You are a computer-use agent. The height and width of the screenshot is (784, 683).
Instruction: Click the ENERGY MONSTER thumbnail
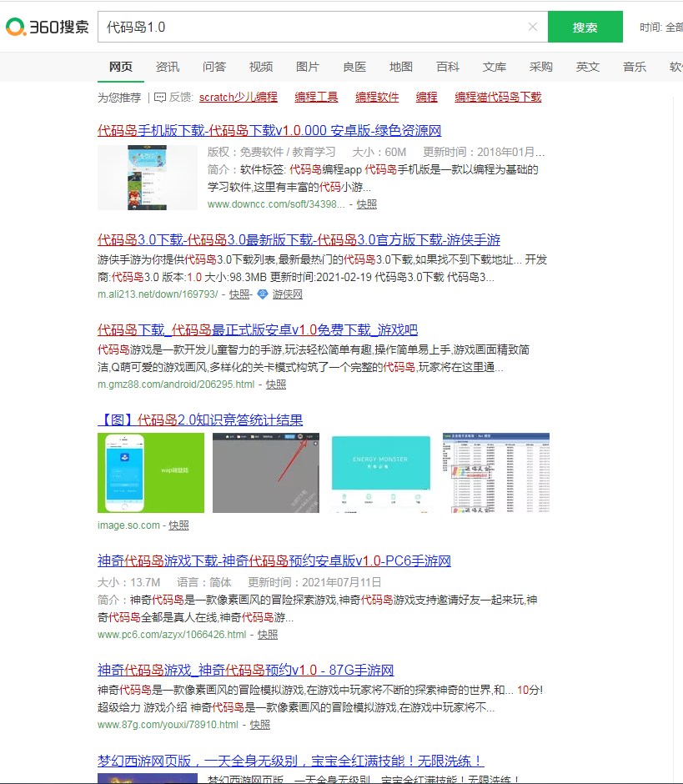[x=381, y=473]
